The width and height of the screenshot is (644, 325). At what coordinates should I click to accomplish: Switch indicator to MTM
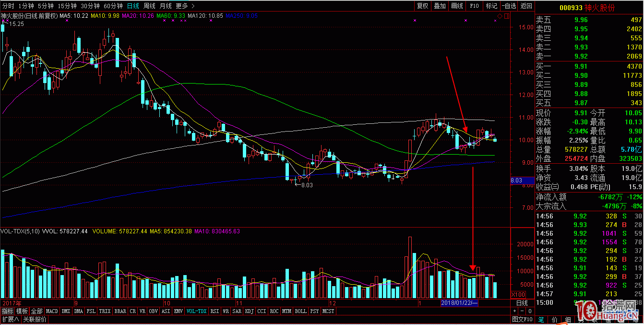pyautogui.click(x=287, y=311)
